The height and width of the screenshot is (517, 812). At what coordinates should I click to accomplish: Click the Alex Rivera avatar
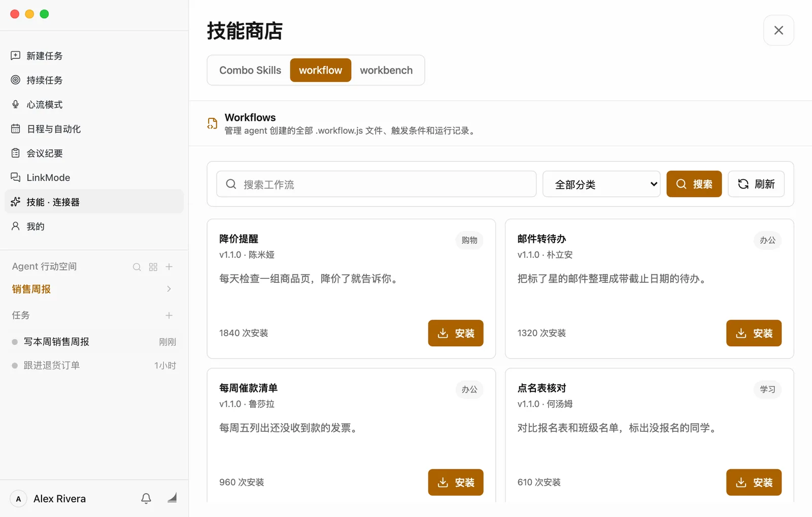click(19, 499)
